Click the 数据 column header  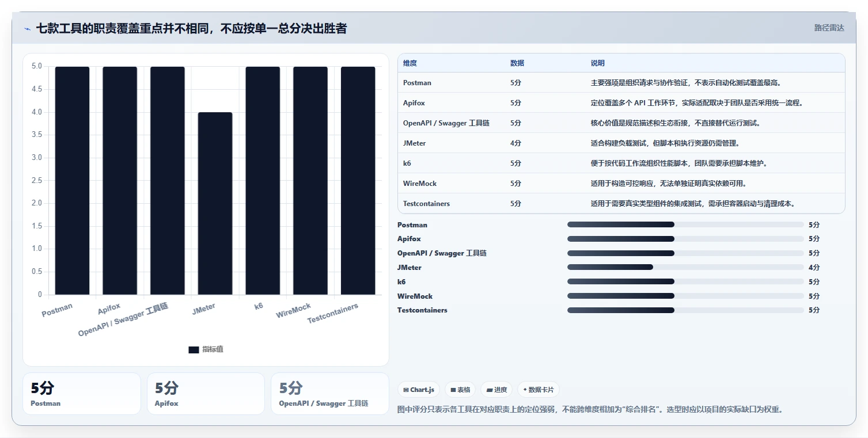click(517, 63)
